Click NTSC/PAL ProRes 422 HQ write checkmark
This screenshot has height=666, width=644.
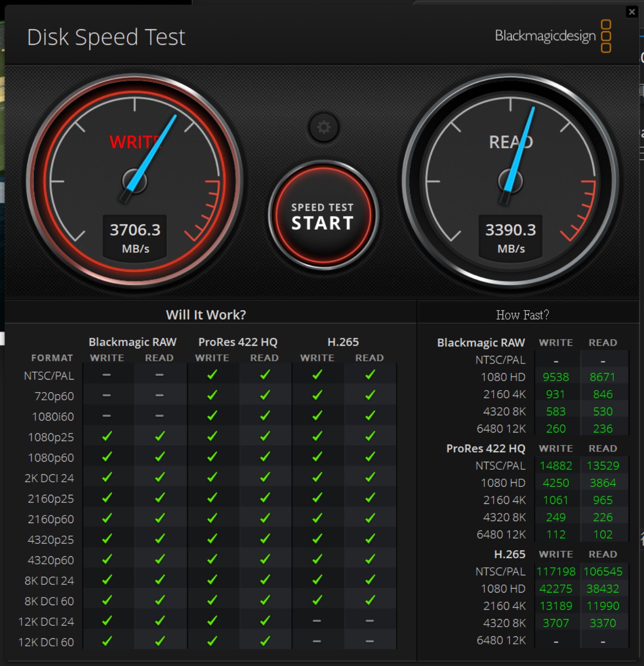[212, 375]
